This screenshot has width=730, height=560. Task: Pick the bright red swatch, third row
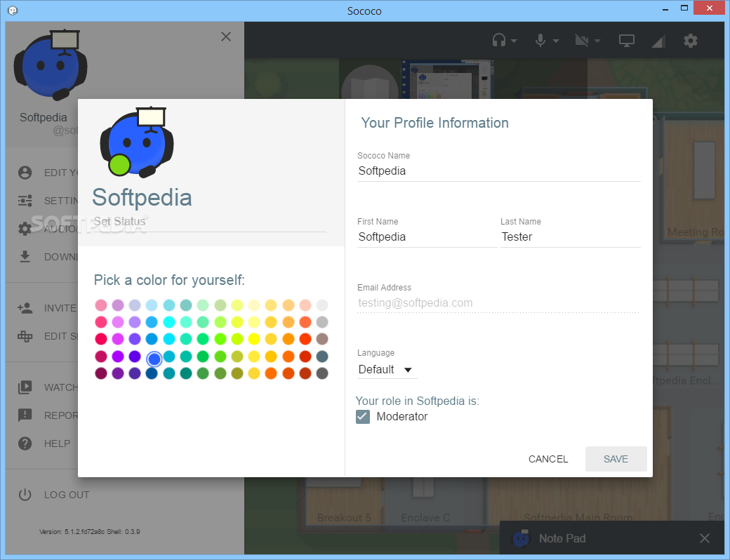point(101,339)
